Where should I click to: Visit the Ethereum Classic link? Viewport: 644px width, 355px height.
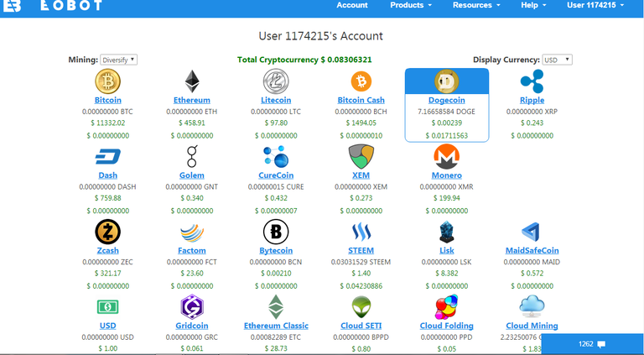(276, 326)
